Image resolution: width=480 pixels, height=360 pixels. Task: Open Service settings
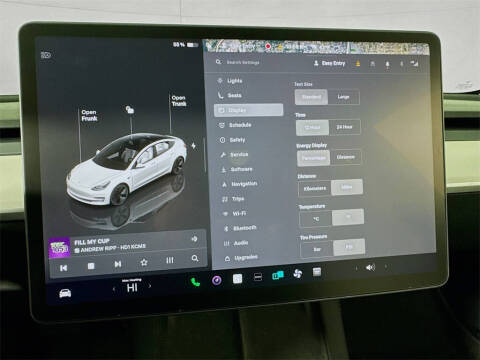(x=234, y=155)
